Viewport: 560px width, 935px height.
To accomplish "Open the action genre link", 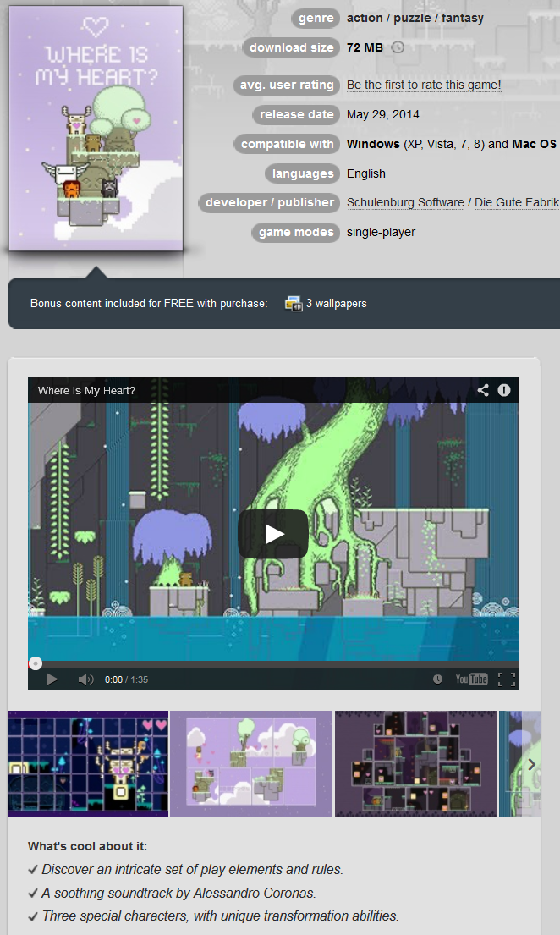I will [365, 18].
